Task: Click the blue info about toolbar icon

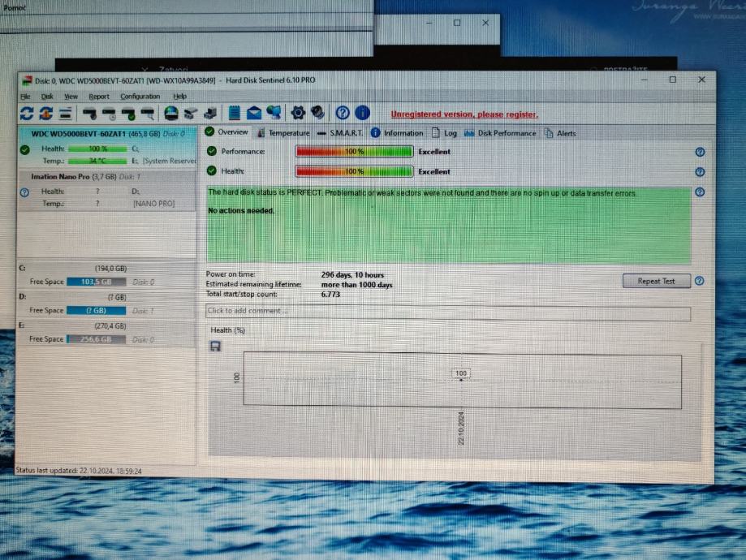Action: pos(363,113)
